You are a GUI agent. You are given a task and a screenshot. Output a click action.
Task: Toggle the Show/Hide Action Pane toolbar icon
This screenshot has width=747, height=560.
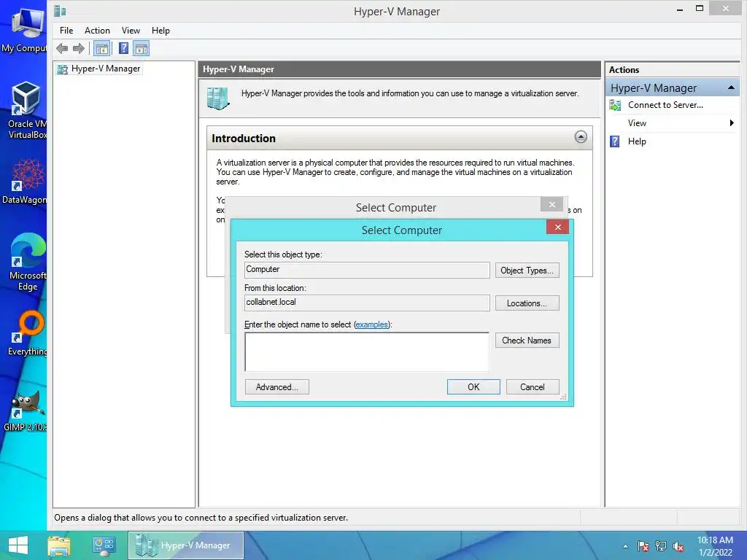(x=142, y=48)
